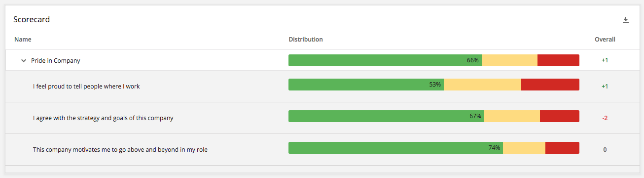Click green 53% segment of the proud-to-tell bar
The height and width of the screenshot is (178, 644).
pos(366,85)
